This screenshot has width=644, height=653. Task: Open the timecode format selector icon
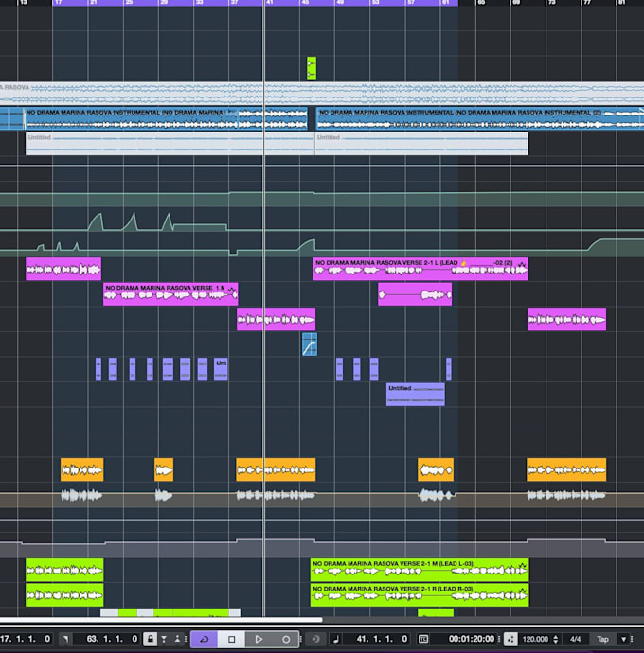coord(423,639)
